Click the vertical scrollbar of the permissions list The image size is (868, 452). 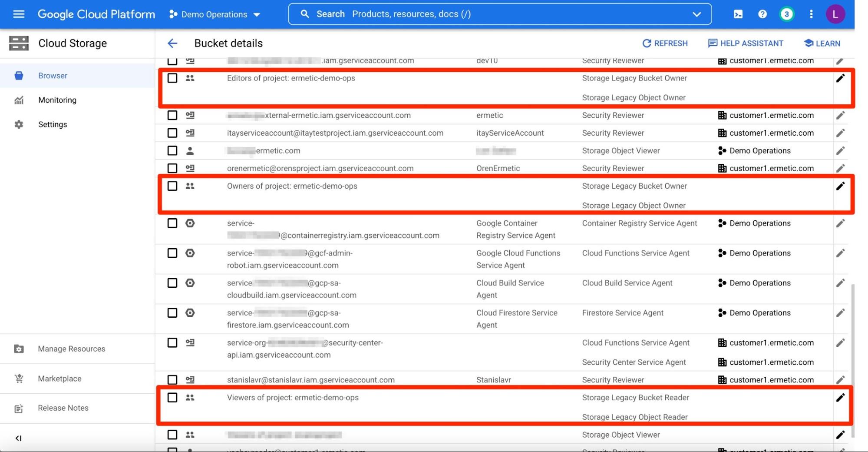click(x=853, y=361)
